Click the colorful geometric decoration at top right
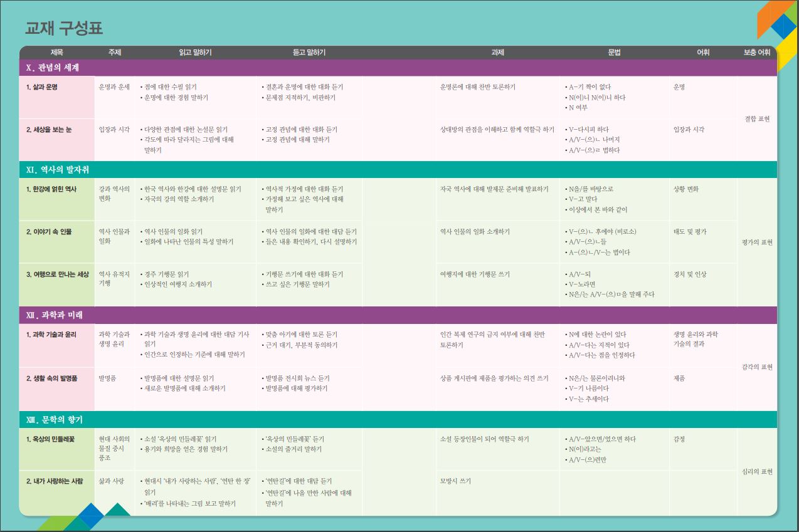Viewport: 799px width, 532px height. [778, 24]
